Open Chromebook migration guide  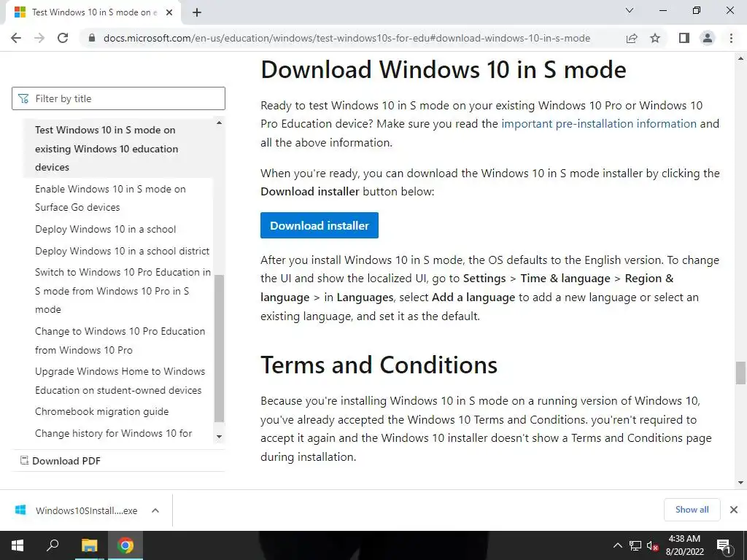(x=101, y=411)
